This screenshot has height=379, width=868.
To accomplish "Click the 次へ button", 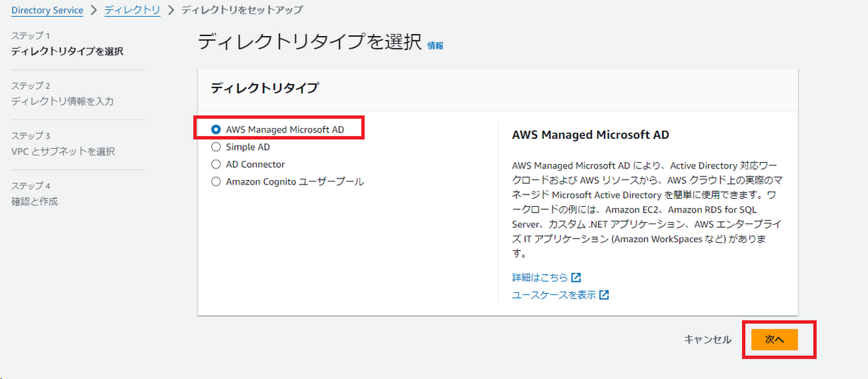I will (x=774, y=339).
